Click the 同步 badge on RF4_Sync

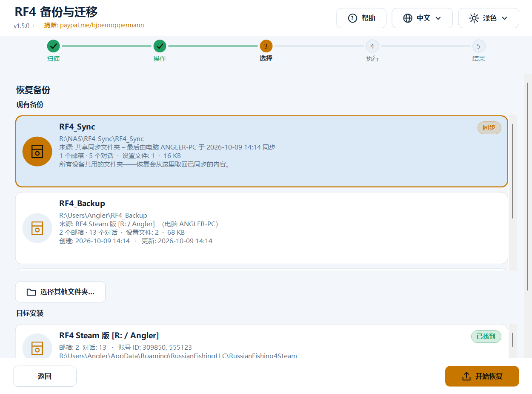[489, 128]
